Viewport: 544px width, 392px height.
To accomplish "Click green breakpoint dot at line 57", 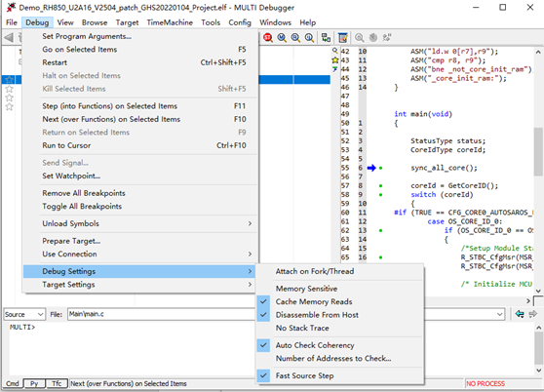I will (380, 186).
